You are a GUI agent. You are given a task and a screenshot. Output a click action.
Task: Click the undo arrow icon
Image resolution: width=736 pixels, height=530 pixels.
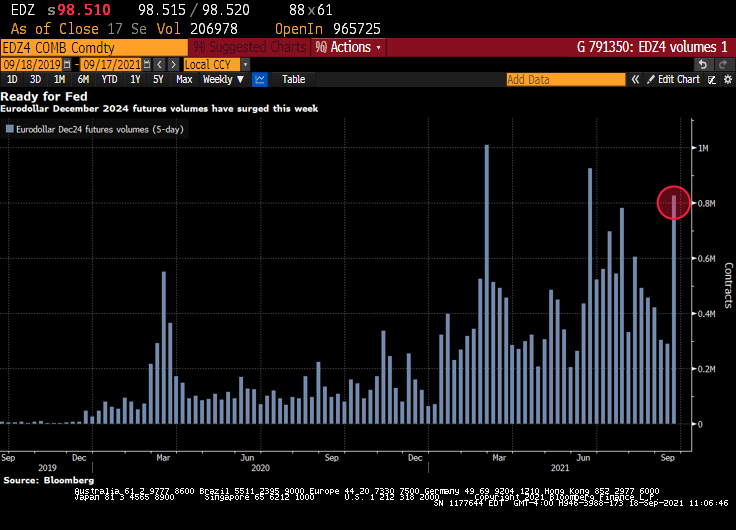(703, 64)
